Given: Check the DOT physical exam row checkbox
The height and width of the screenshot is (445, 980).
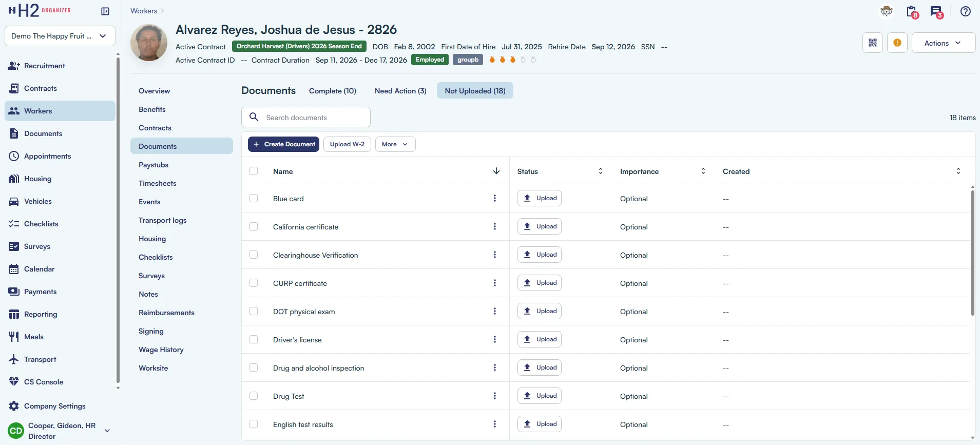Looking at the screenshot, I should click(x=254, y=311).
